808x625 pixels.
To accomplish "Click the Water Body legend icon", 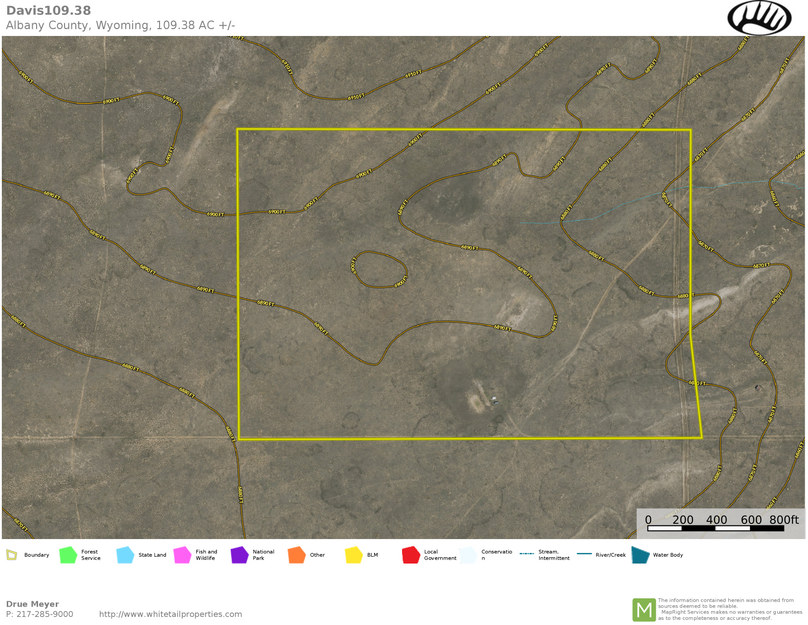I will click(x=640, y=555).
